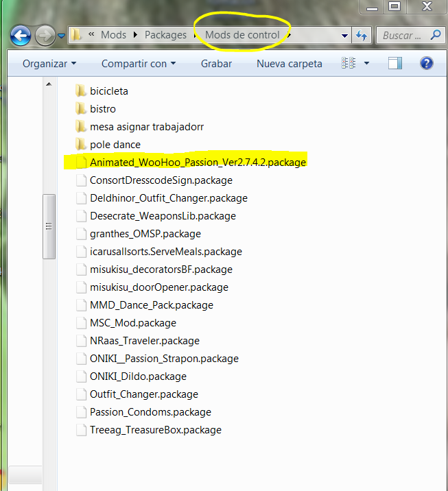Select Desecrate_WeaponsLib.package file
Screen dimensions: 448x491
coord(163,216)
